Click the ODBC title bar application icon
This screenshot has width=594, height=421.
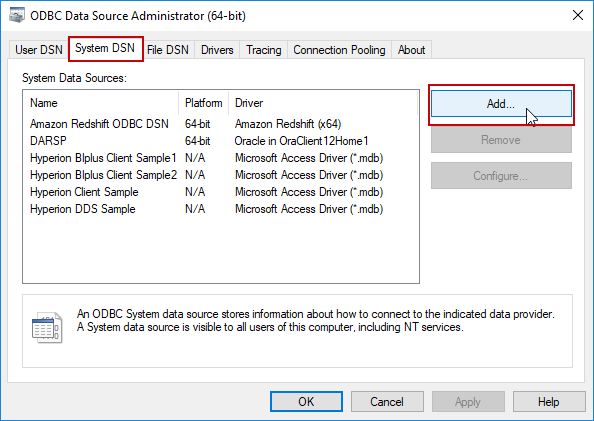click(x=17, y=15)
